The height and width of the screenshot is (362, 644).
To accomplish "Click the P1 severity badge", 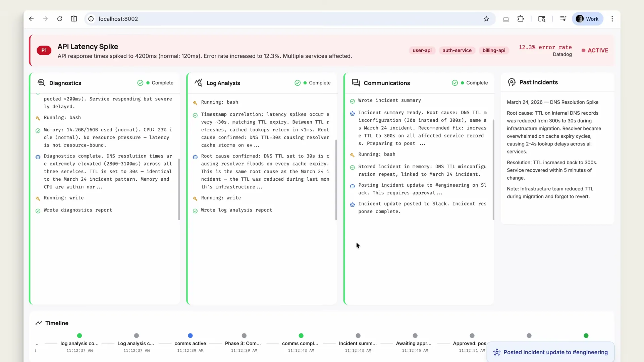I will (x=44, y=50).
